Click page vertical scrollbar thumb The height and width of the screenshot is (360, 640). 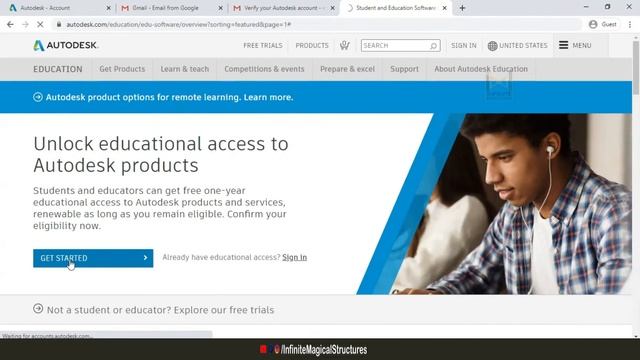[x=636, y=67]
